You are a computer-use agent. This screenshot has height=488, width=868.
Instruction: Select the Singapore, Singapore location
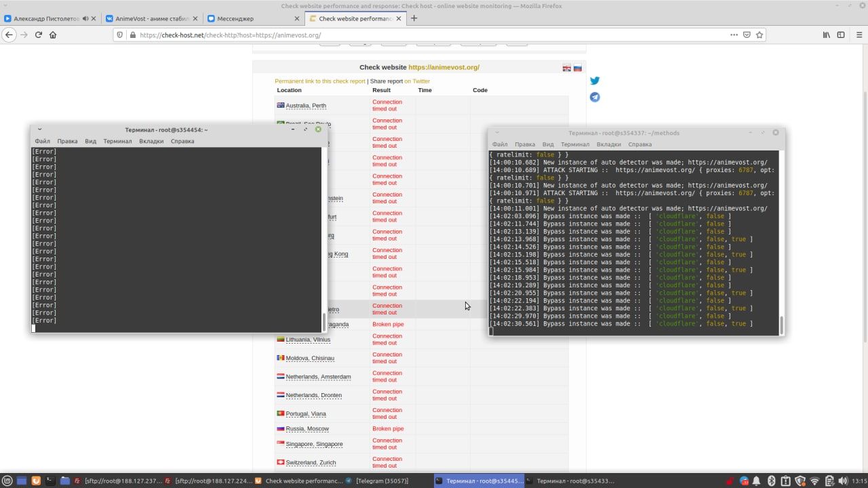pyautogui.click(x=314, y=444)
